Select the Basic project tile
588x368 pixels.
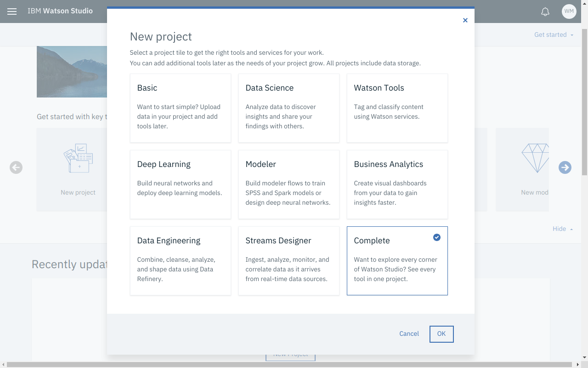click(181, 108)
